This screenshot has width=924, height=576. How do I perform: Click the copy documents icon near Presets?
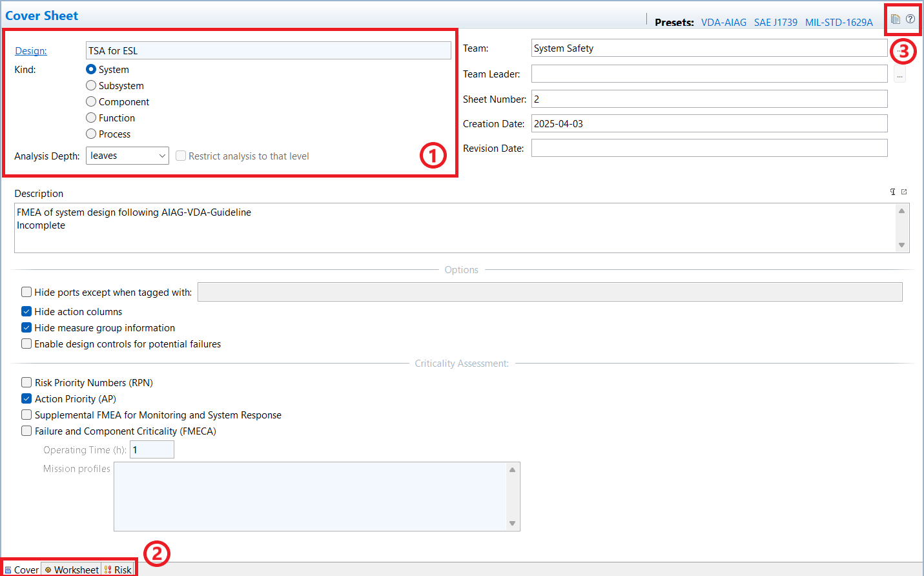[895, 19]
